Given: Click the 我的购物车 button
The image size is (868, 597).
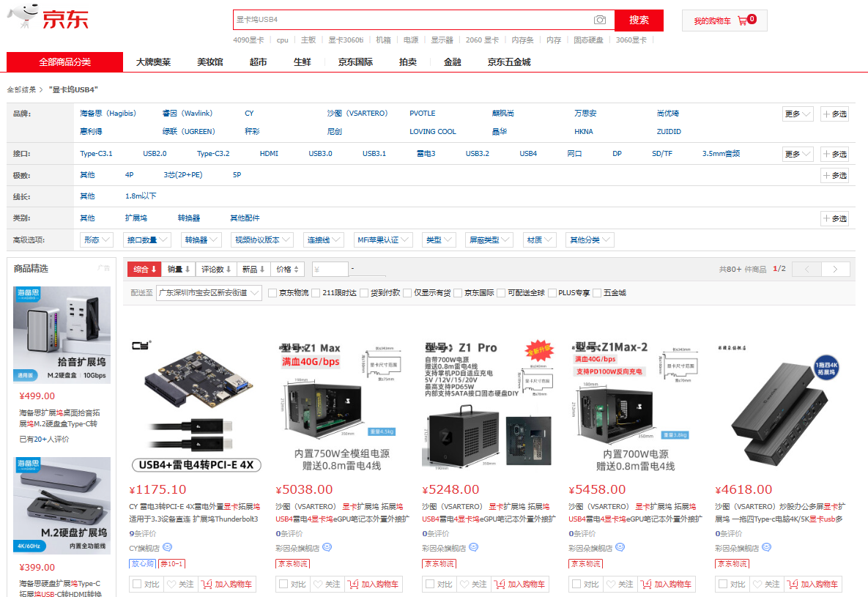Looking at the screenshot, I should click(x=724, y=21).
